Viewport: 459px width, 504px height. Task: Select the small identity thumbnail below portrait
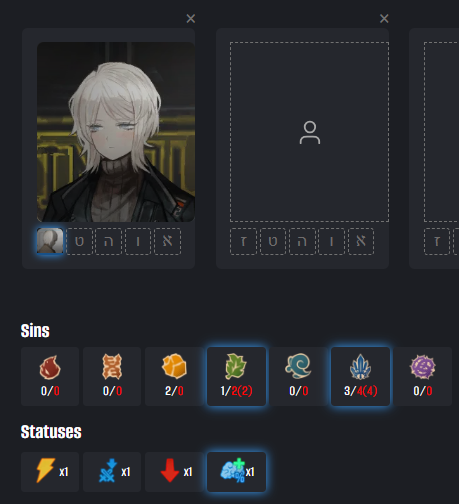[50, 241]
